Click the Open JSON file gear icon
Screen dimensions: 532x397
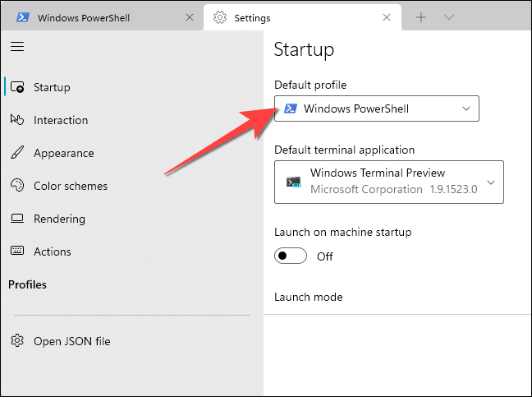(17, 341)
